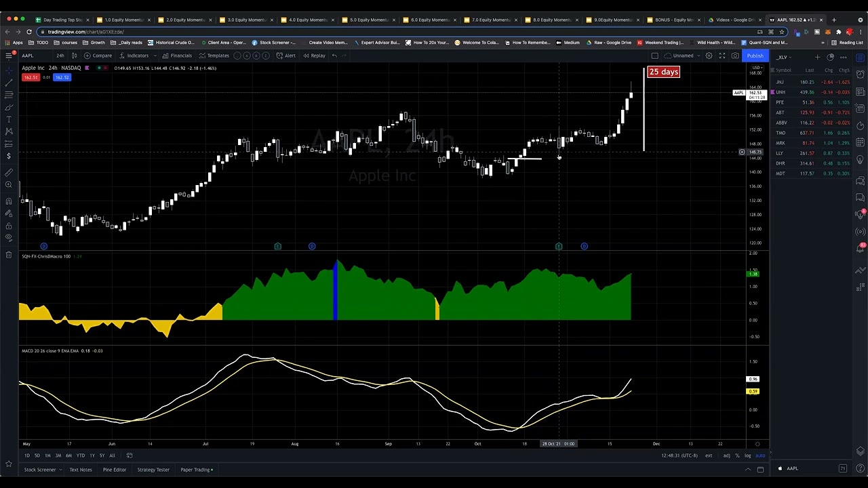This screenshot has width=868, height=488.
Task: Create an Alert from the toolbar
Action: coord(286,56)
